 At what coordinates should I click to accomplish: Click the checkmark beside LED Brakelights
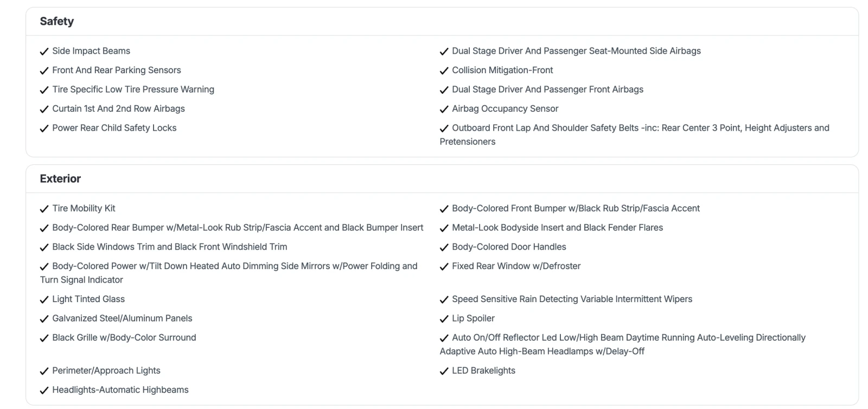(x=444, y=372)
